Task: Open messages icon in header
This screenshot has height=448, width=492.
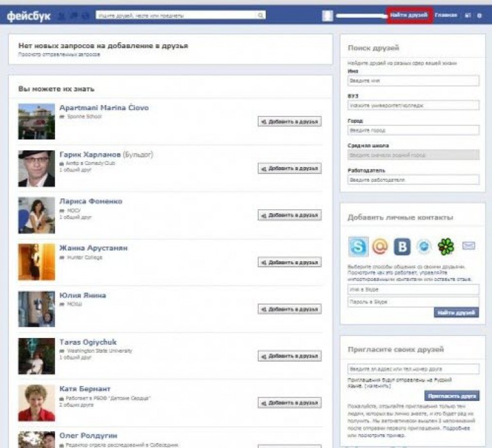Action: point(74,15)
